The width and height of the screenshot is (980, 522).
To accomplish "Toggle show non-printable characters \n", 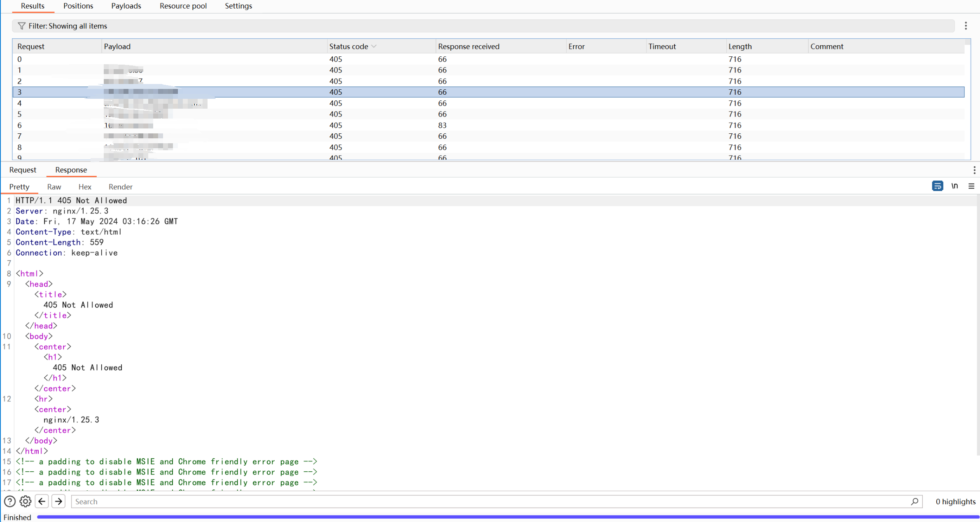I will pyautogui.click(x=954, y=186).
